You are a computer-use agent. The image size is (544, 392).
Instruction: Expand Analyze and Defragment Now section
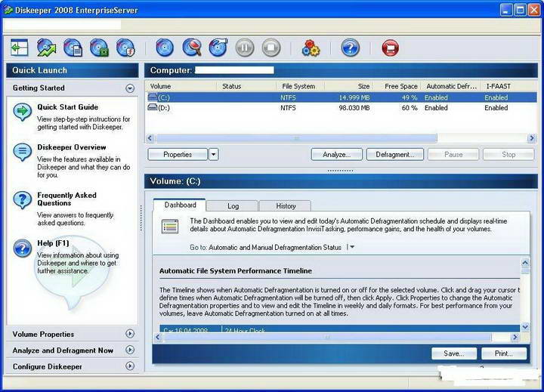[x=130, y=350]
